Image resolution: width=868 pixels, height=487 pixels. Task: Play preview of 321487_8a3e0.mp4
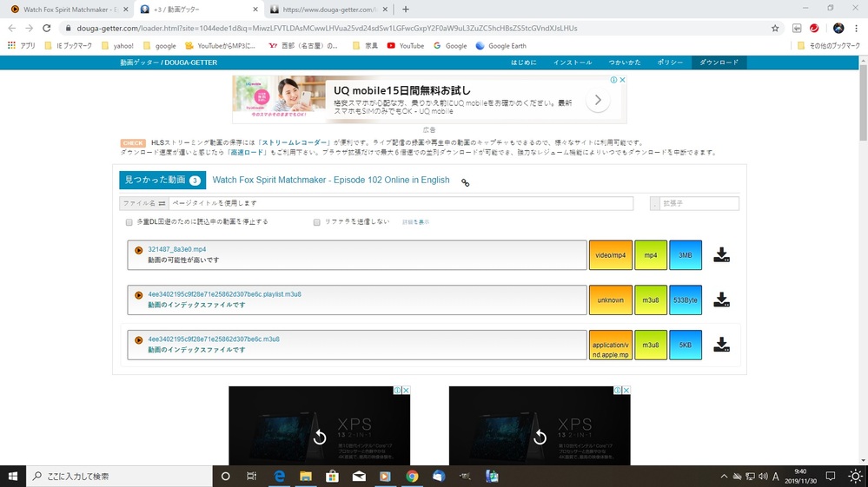tap(139, 250)
